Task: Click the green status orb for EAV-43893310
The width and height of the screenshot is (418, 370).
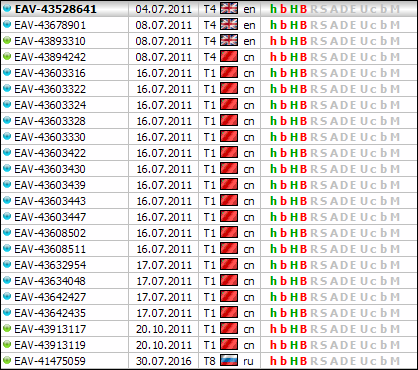Action: pos(7,41)
